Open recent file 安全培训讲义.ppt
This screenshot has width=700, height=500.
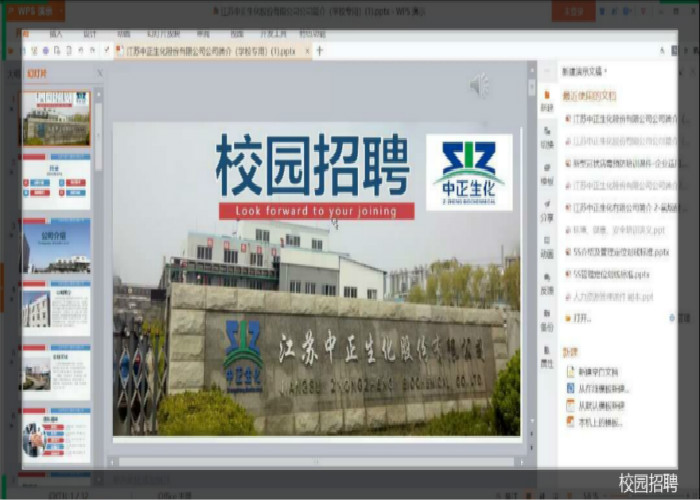click(x=615, y=230)
